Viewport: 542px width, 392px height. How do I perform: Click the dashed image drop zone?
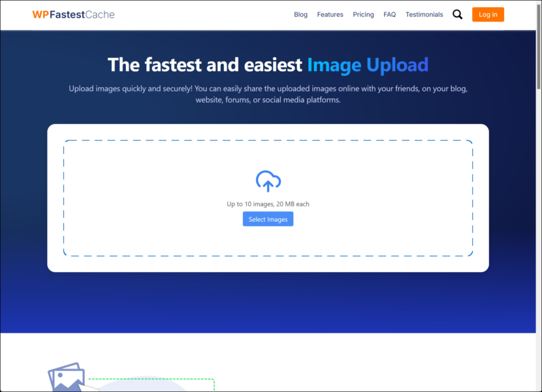coord(268,198)
